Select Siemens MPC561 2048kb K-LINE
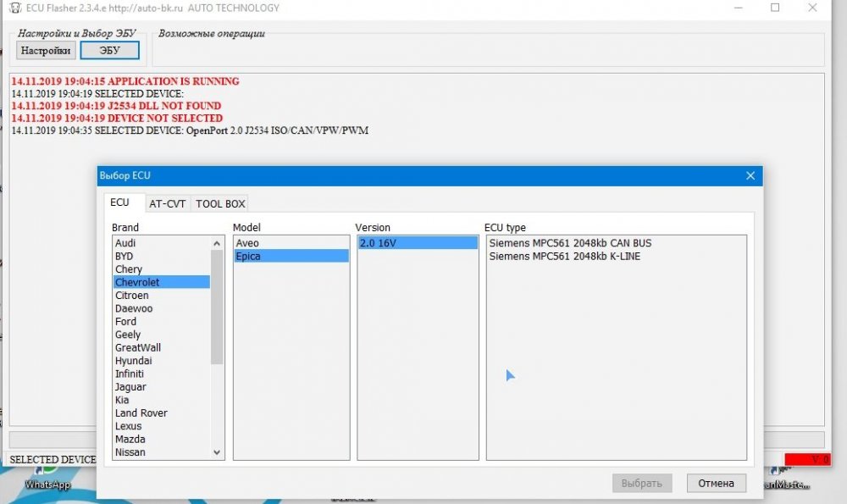Viewport: 847px width, 504px height. click(617, 256)
